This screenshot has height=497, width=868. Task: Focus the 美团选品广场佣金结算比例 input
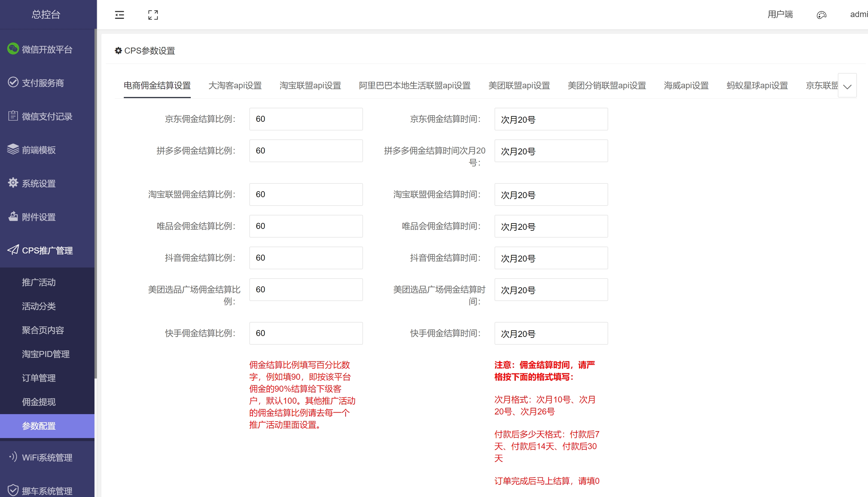point(306,289)
